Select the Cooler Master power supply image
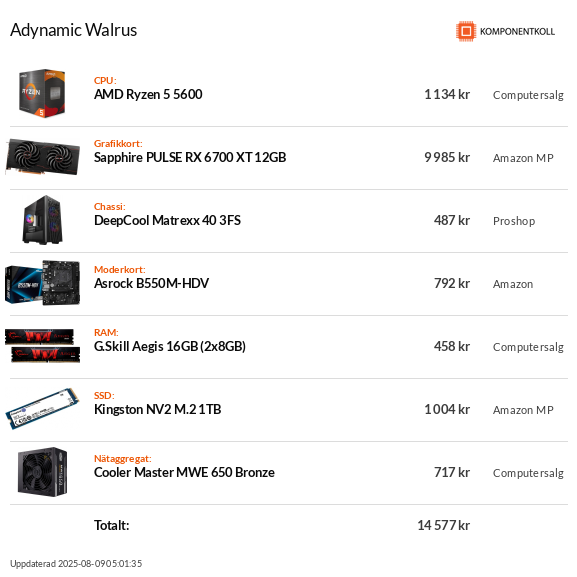 click(x=43, y=472)
